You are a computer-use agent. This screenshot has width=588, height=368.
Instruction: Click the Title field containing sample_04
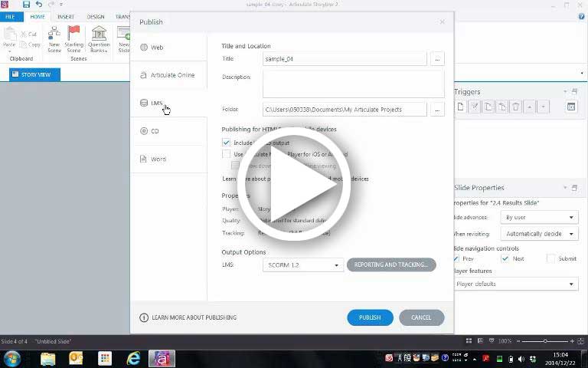[x=345, y=59]
